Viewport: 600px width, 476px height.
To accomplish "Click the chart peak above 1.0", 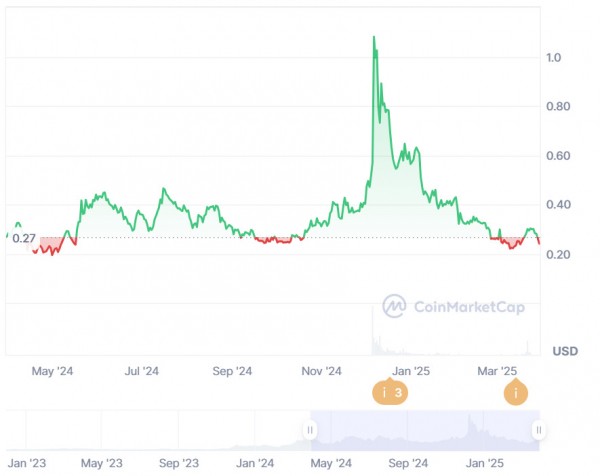I will pyautogui.click(x=374, y=38).
